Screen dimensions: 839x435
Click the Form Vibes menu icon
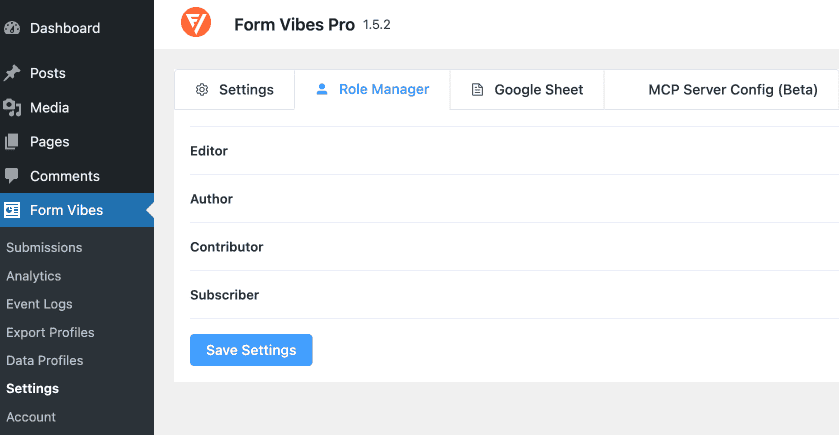tap(12, 210)
